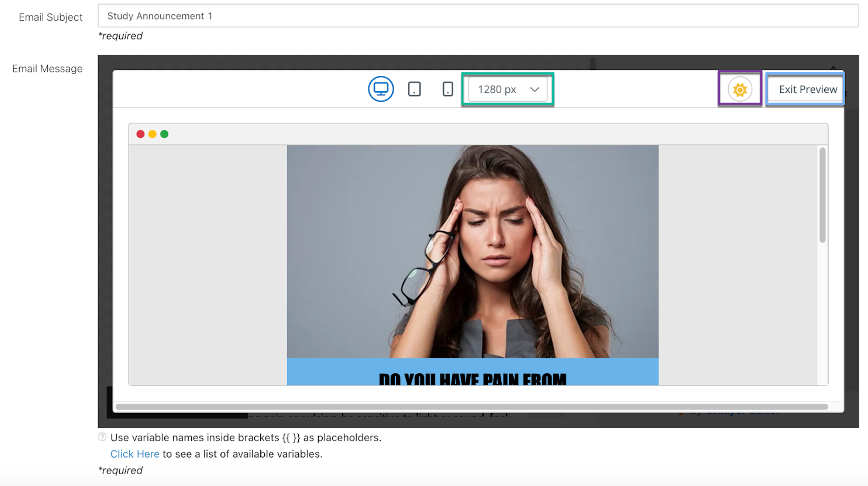
Task: Exit the email preview
Action: pyautogui.click(x=807, y=89)
